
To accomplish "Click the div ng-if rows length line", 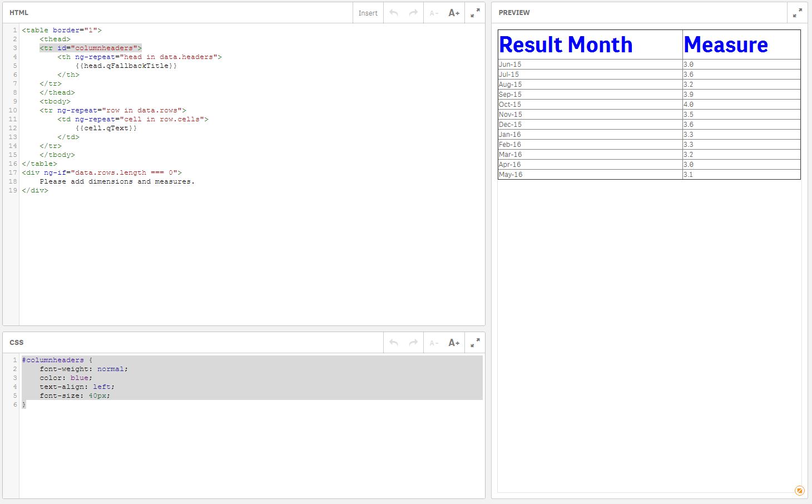I will (102, 172).
